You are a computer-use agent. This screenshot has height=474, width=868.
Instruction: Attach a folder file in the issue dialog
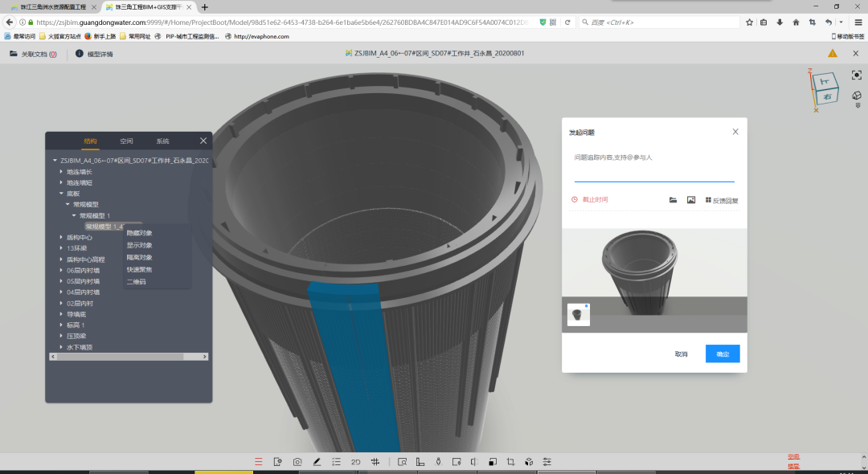point(674,200)
